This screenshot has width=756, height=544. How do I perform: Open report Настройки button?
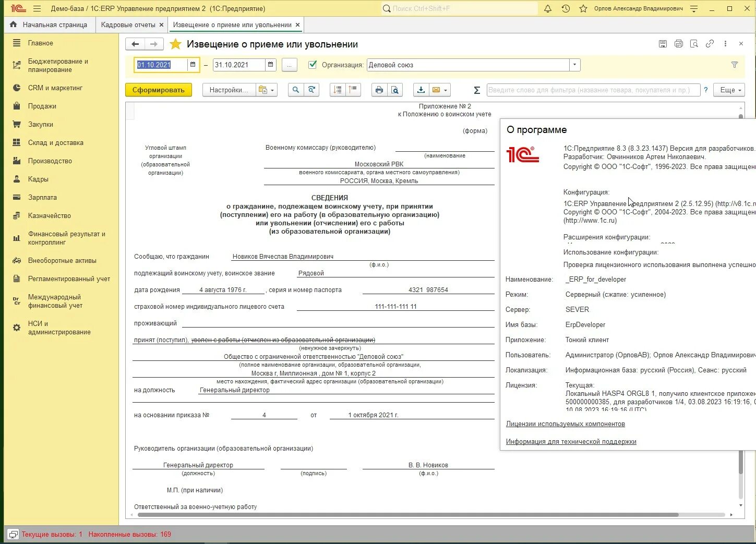click(x=229, y=90)
